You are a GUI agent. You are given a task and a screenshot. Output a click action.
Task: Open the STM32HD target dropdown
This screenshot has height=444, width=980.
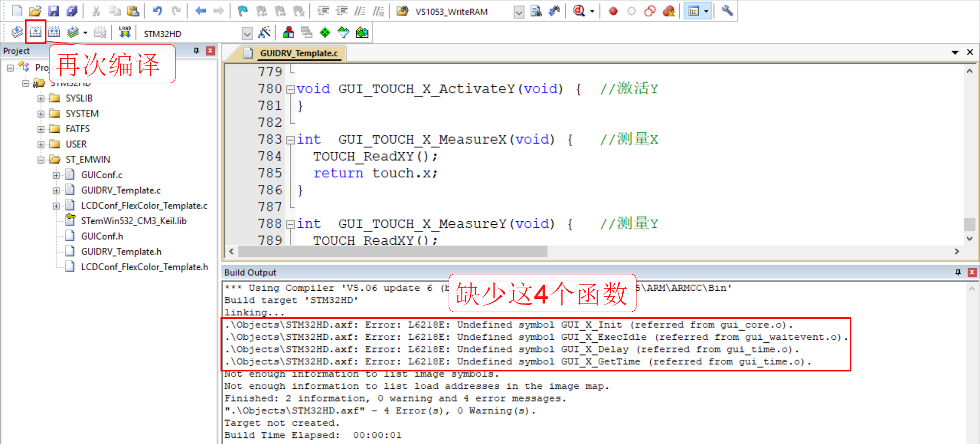247,34
